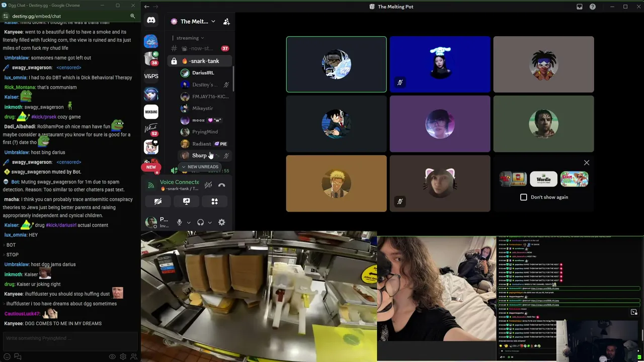Click the zoom icon in Chrome address bar
This screenshot has height=362, width=644.
[132, 16]
